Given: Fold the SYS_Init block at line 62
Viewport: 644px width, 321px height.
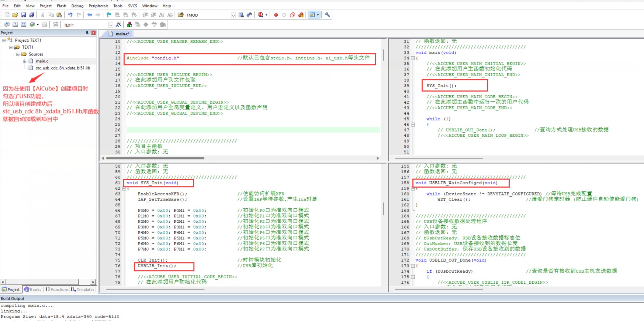Looking at the screenshot, I should tap(124, 188).
